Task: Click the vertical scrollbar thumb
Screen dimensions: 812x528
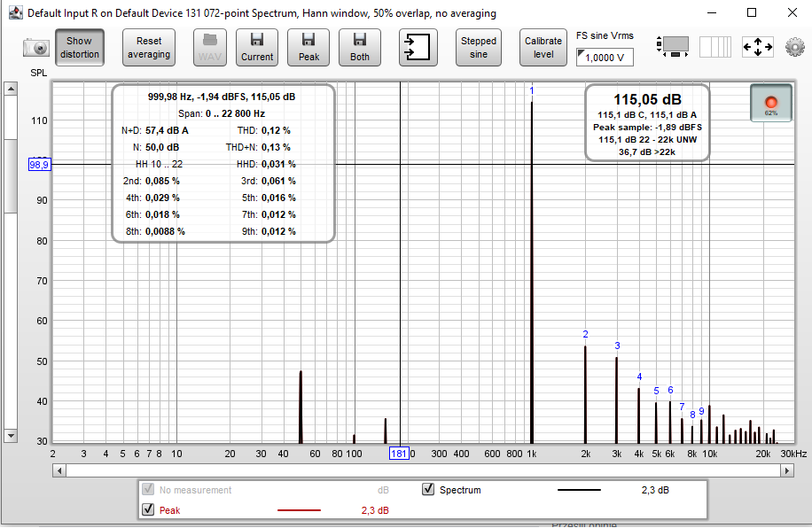Action: click(x=11, y=176)
